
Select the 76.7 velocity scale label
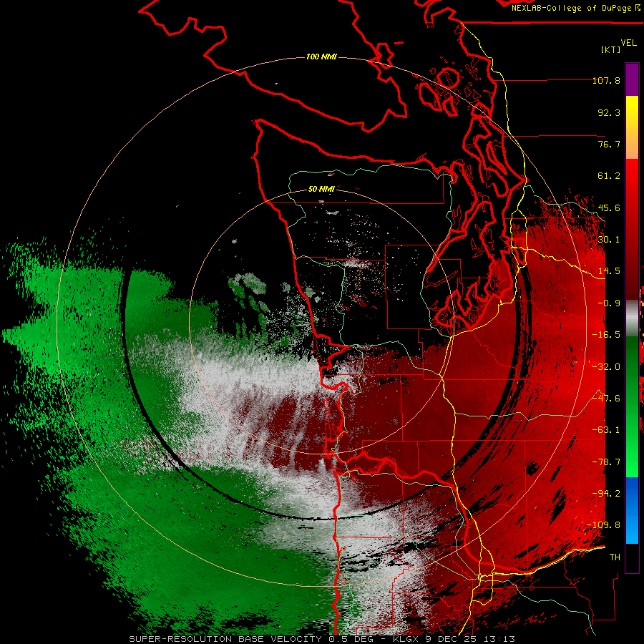[609, 144]
